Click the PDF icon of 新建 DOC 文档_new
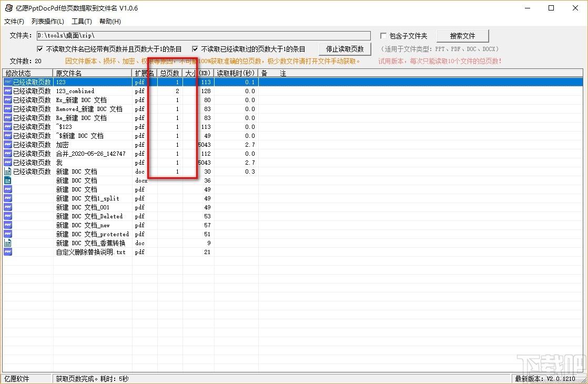 (8, 225)
